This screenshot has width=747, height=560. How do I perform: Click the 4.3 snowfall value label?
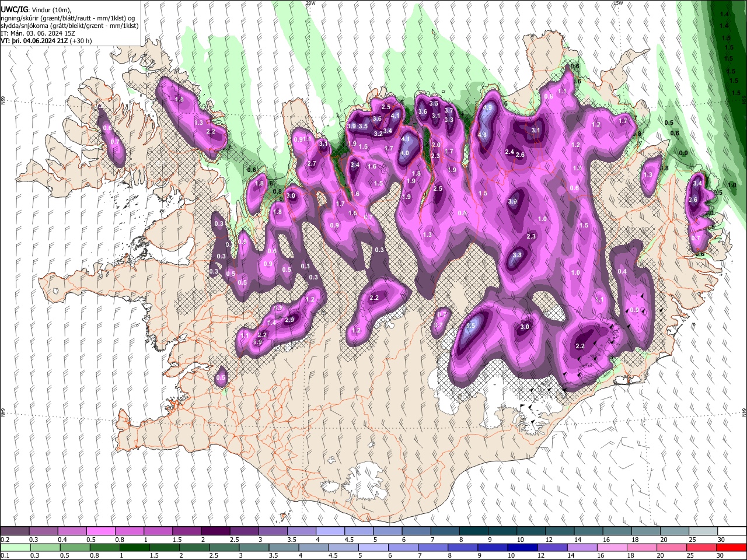[x=483, y=135]
